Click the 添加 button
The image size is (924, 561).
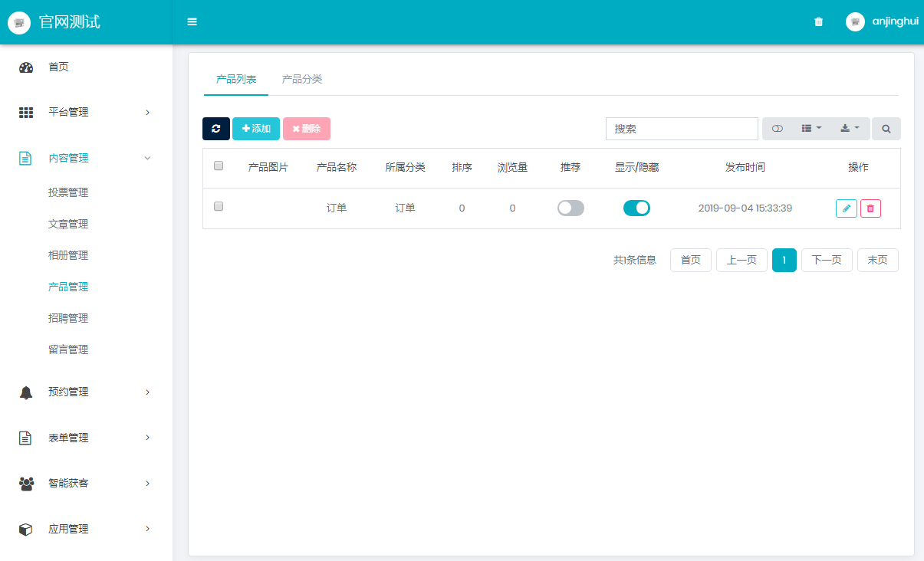pos(256,129)
